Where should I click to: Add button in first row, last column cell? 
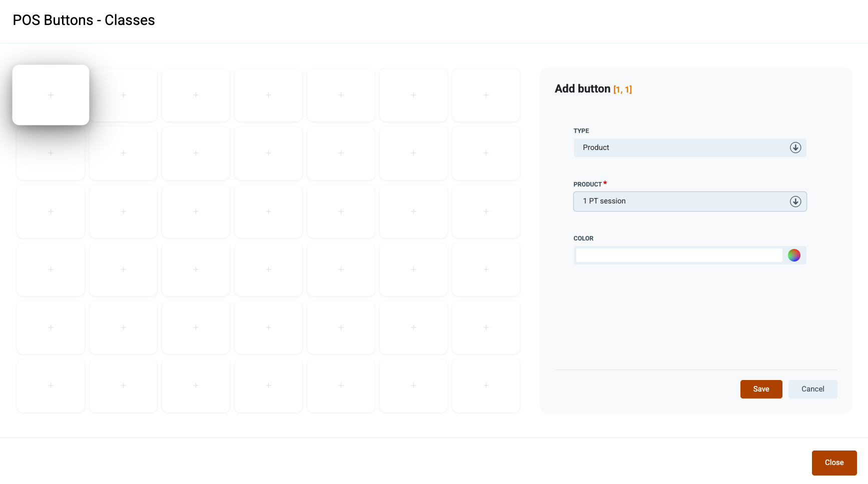pos(486,95)
